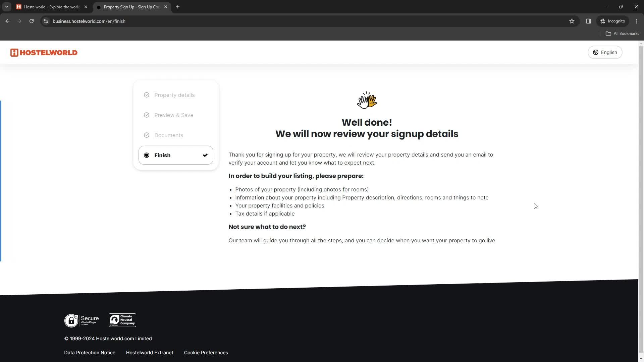Screen dimensions: 644x362
Task: Click the Hostelworld Extranet link
Action: [150, 352]
